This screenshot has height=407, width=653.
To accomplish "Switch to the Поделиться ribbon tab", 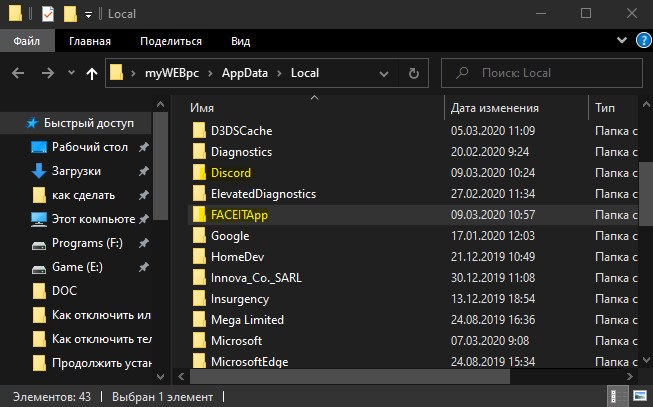I will click(x=171, y=41).
